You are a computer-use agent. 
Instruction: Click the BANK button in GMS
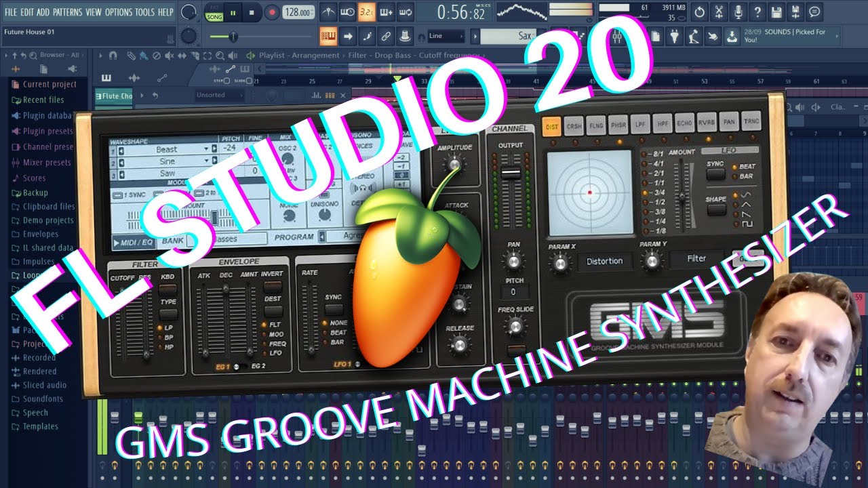pos(173,241)
